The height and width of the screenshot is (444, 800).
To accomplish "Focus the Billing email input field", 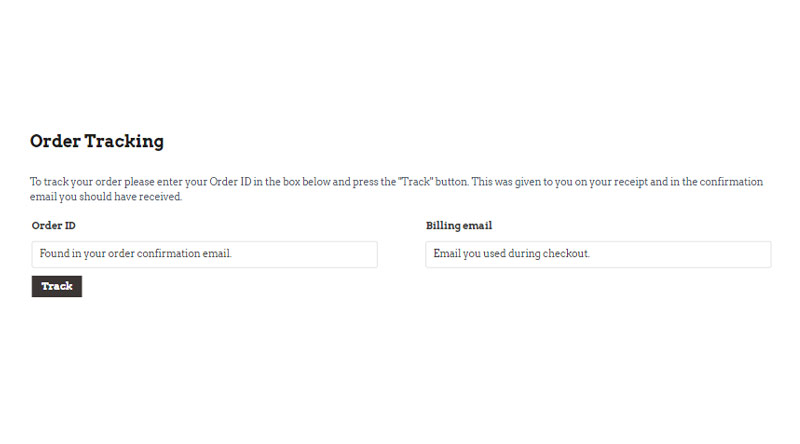I will (x=598, y=254).
